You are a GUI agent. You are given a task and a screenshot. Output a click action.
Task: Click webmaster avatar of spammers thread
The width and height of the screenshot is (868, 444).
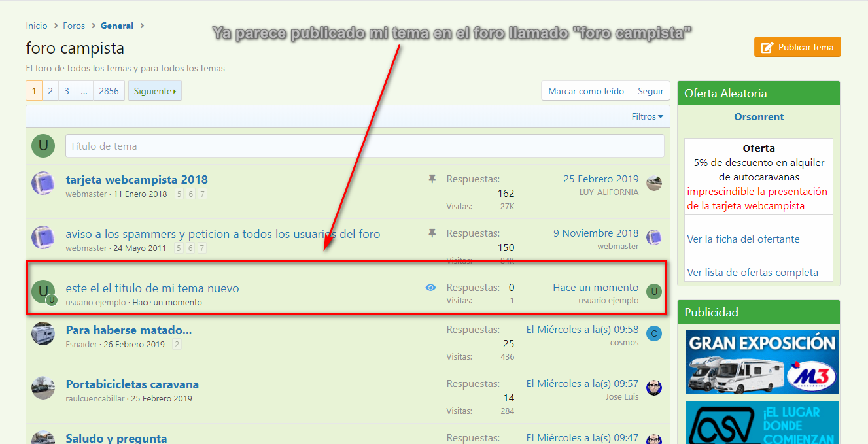pos(43,237)
